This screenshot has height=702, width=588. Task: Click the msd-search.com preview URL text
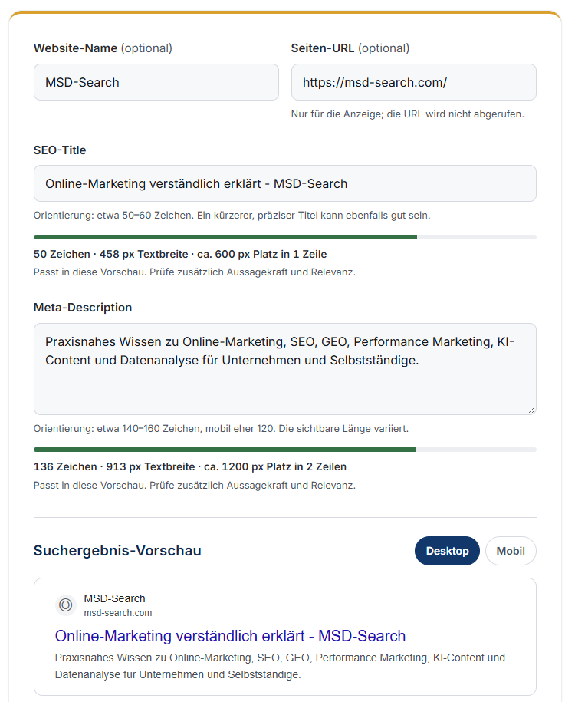[118, 613]
